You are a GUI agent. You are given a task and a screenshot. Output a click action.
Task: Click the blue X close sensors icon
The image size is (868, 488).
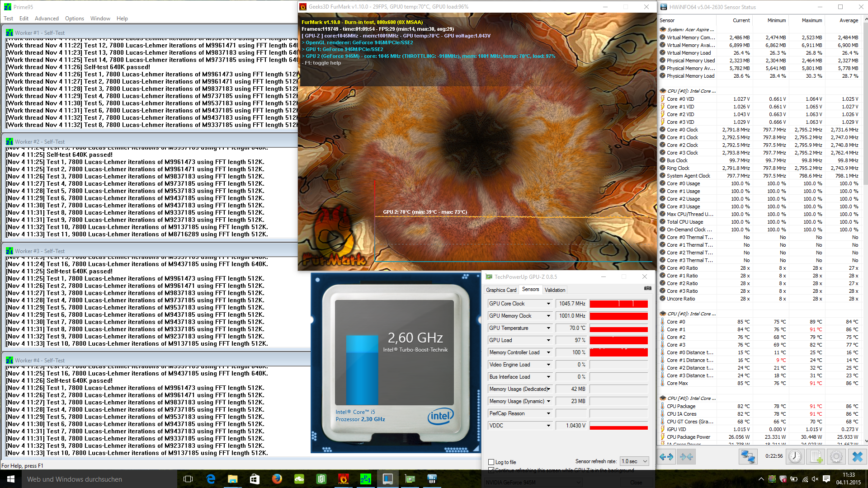857,457
